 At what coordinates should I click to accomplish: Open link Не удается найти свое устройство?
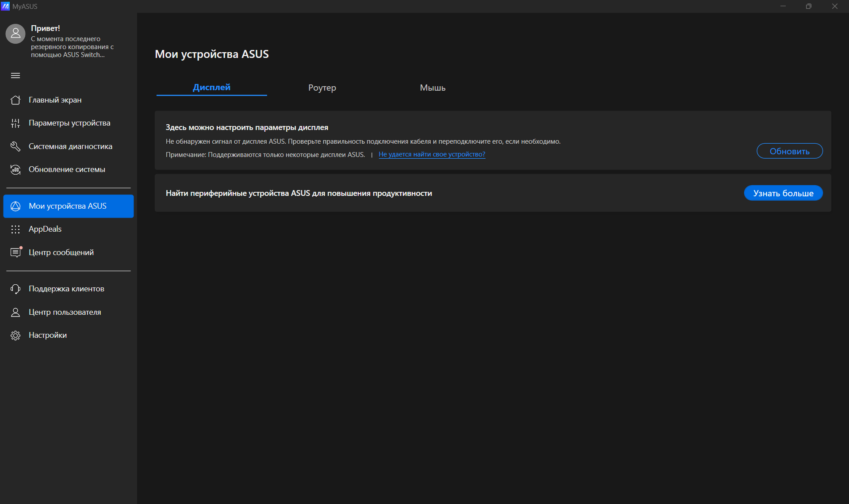click(432, 154)
